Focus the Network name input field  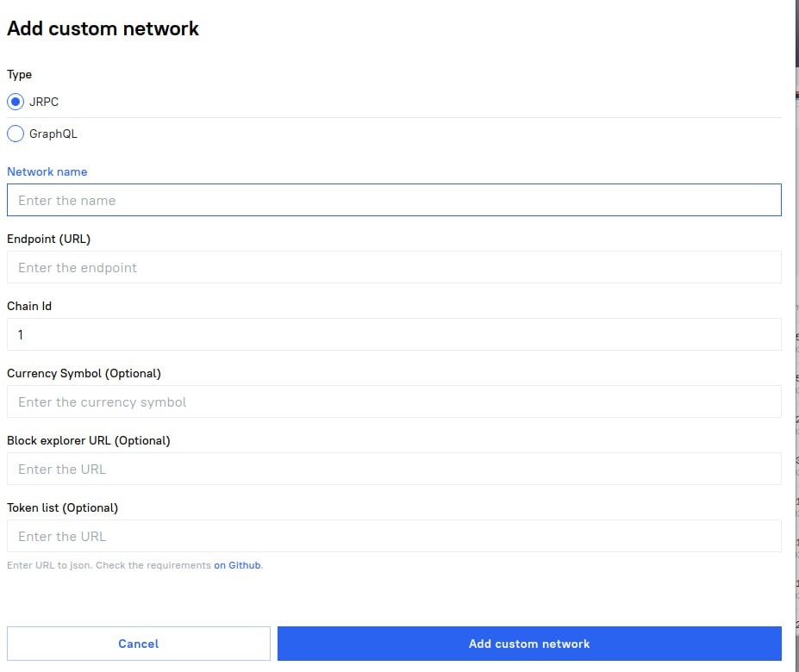tap(394, 200)
